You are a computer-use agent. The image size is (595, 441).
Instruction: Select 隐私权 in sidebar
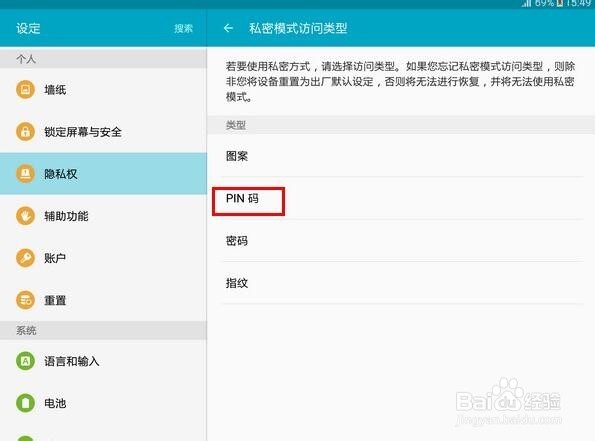click(103, 174)
